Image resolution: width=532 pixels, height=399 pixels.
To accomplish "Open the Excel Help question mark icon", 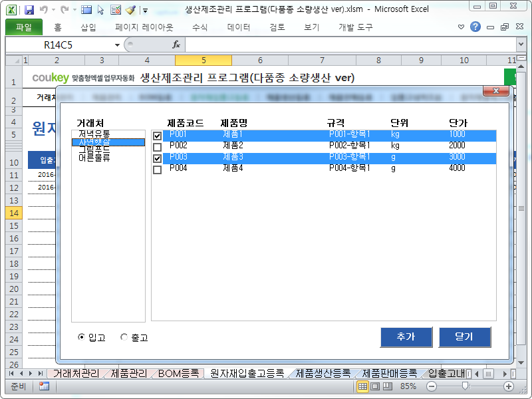I will tap(475, 27).
